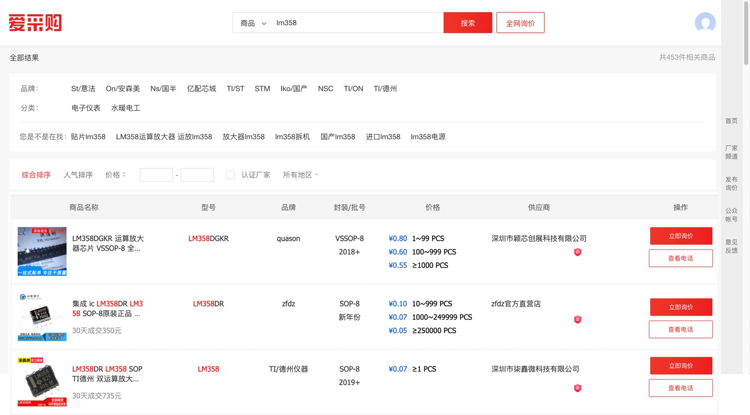This screenshot has width=750, height=415.
Task: Click 立即询价 for zfdz LM358DR product
Action: click(x=681, y=307)
